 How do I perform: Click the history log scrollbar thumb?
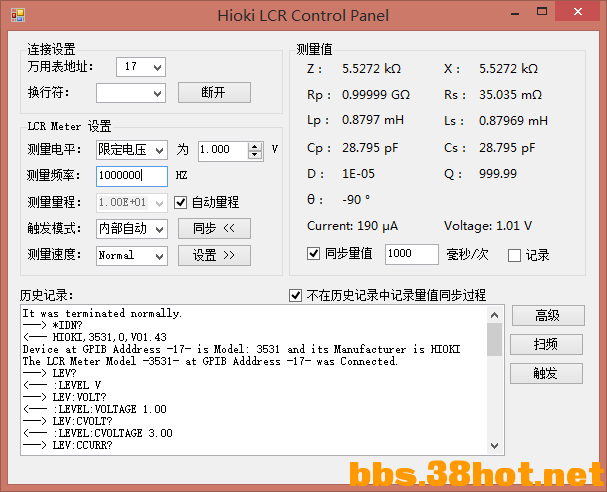coord(494,339)
